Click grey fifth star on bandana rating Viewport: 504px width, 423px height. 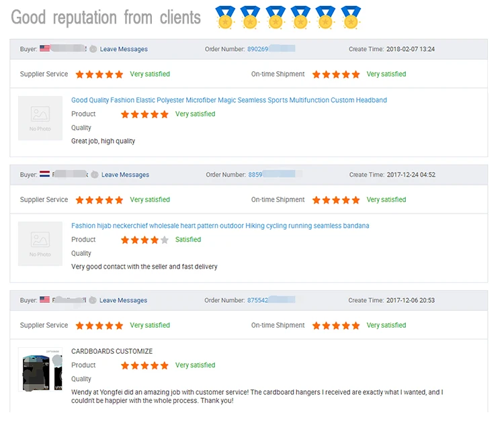[165, 240]
